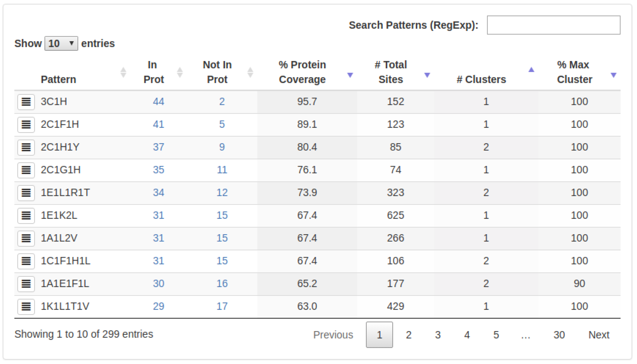This screenshot has height=364, width=637.
Task: Click the list icon next to 2C1G1H
Action: tap(26, 170)
